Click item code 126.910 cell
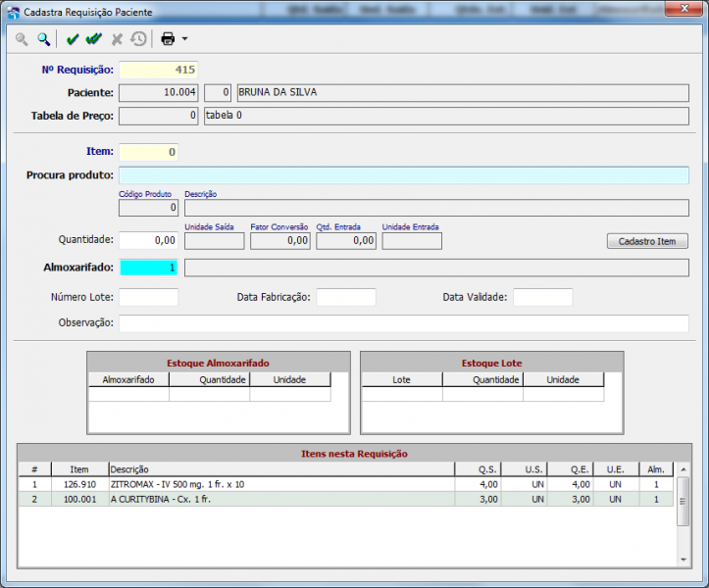709x588 pixels. tap(79, 484)
